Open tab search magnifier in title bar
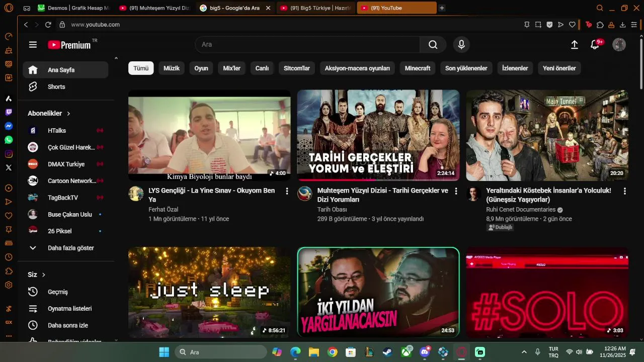 pos(600,8)
